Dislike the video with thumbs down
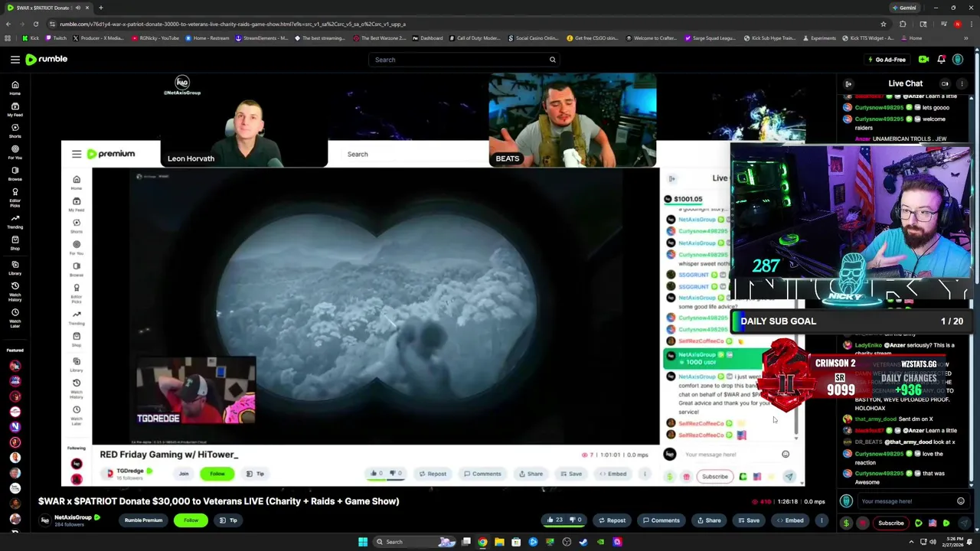 [575, 520]
